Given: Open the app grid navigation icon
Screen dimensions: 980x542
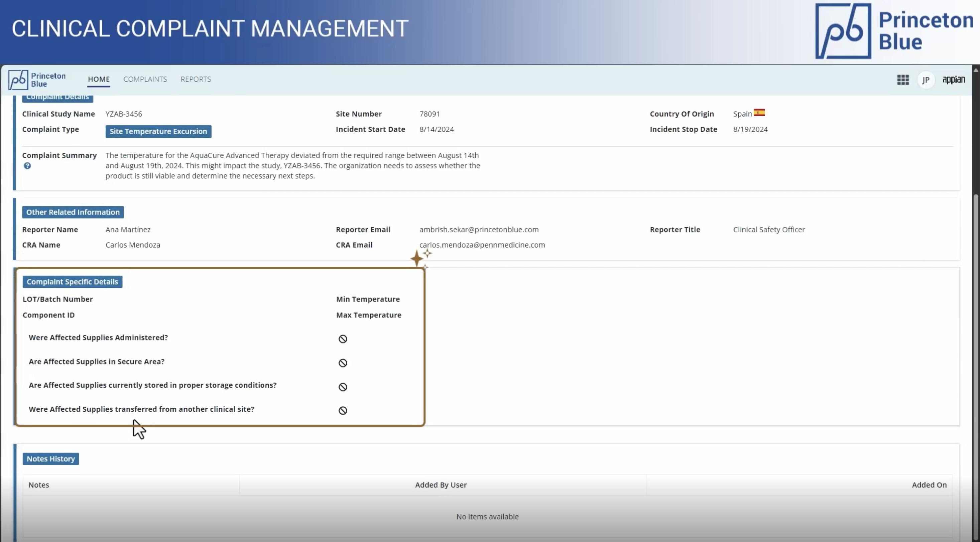Looking at the screenshot, I should click(x=903, y=80).
